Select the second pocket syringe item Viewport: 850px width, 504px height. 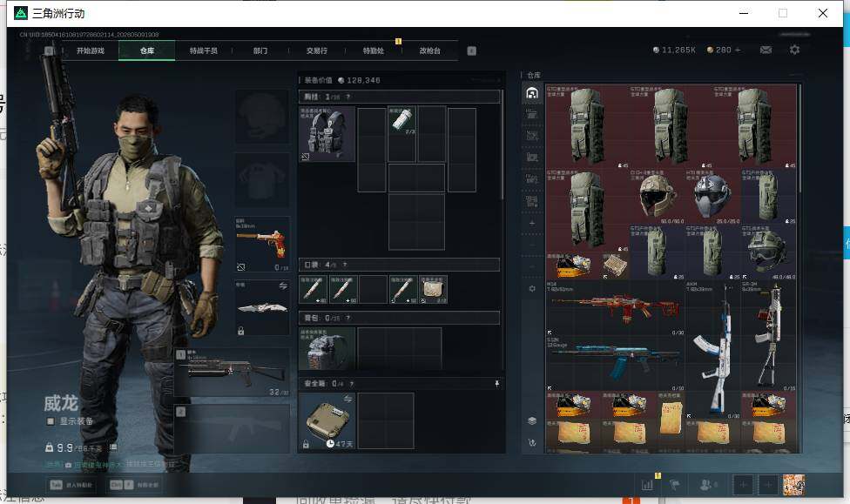343,289
